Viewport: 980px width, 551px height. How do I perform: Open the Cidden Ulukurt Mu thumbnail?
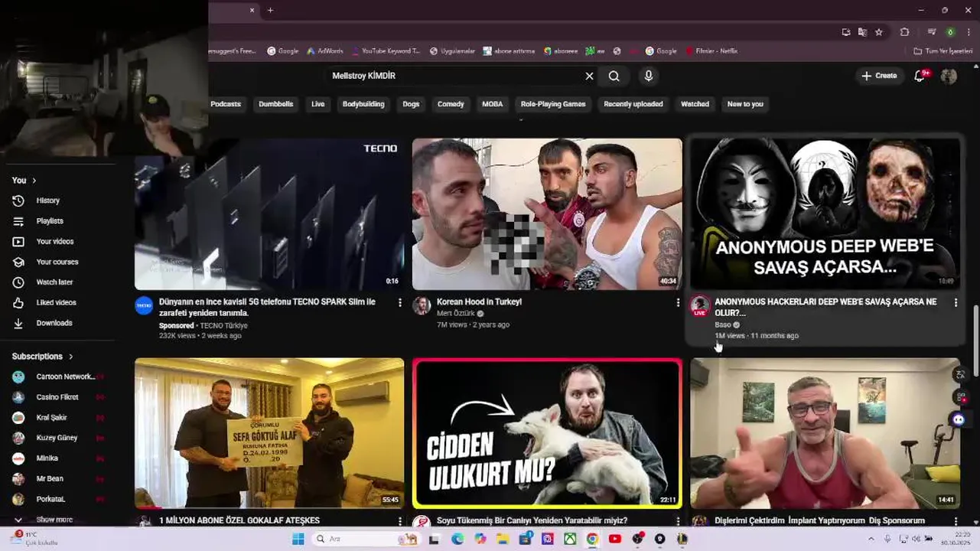point(547,433)
